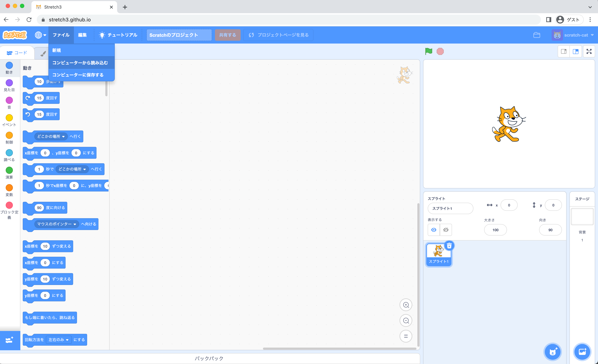The image size is (598, 364).
Task: Open 左右のみ rotation style dropdown
Action: click(59, 340)
